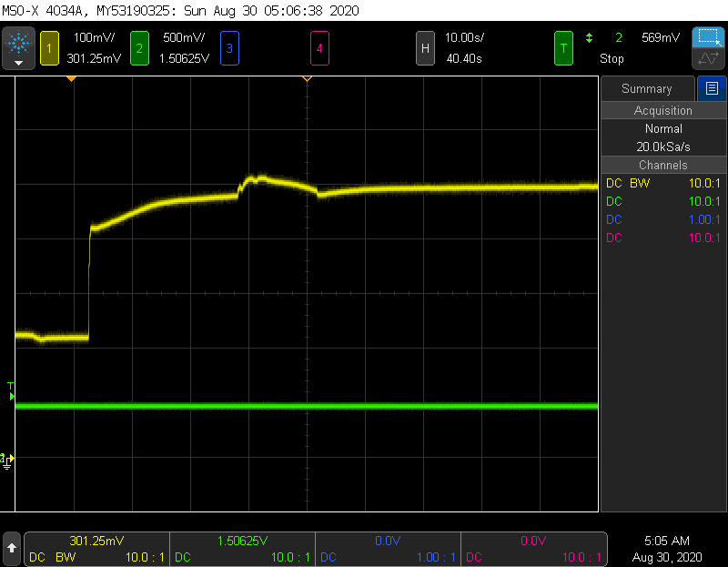728x567 pixels.
Task: Expand the bottom status bar up arrow
Action: coord(12,549)
